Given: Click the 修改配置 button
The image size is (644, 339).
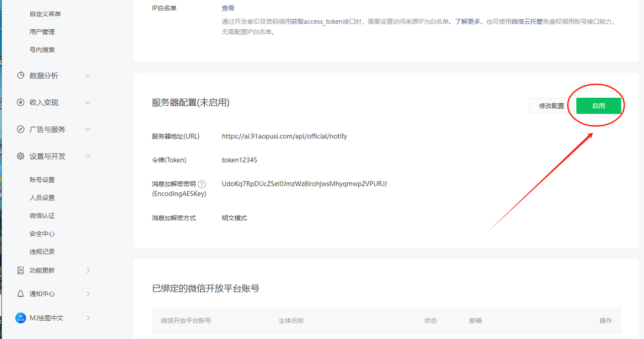Looking at the screenshot, I should (551, 106).
